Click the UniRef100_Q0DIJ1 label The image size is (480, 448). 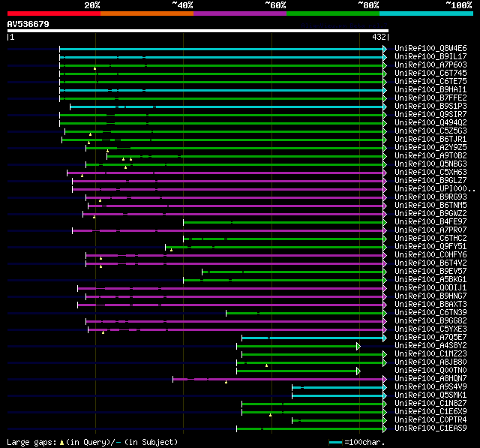tap(430, 288)
